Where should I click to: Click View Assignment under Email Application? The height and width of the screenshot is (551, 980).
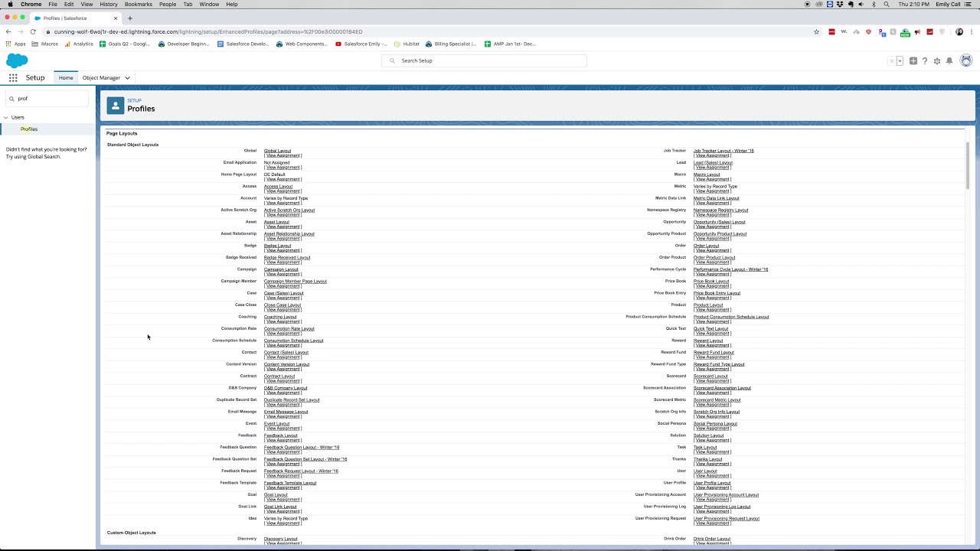tap(283, 168)
